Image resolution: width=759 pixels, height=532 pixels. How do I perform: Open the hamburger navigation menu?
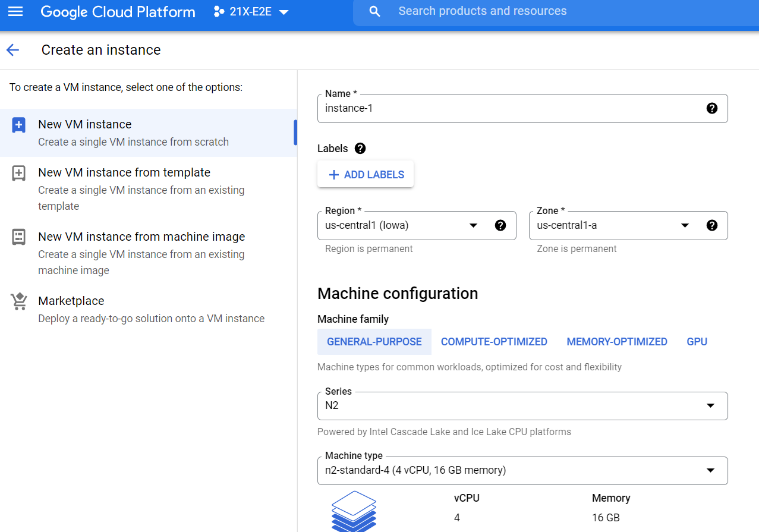(15, 11)
